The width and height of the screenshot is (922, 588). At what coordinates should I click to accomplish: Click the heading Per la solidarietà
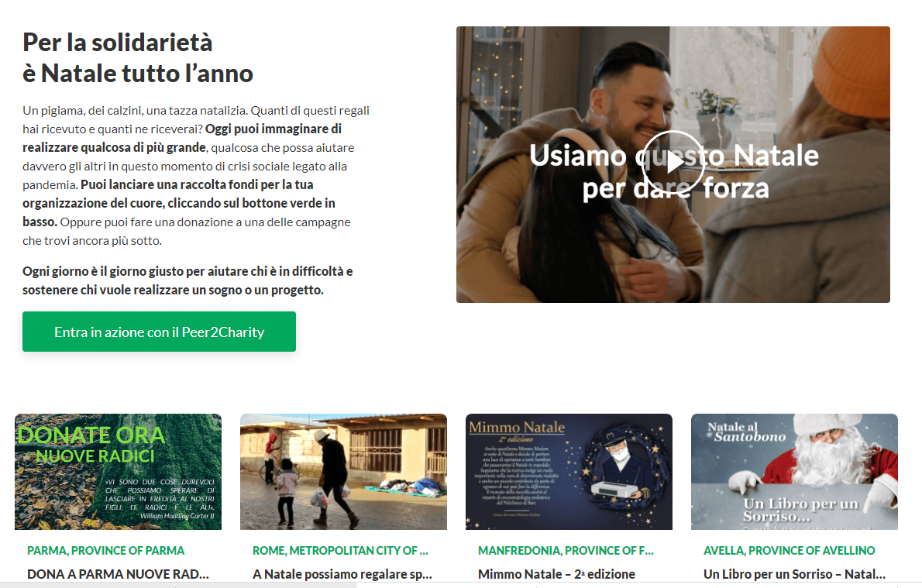click(x=117, y=43)
